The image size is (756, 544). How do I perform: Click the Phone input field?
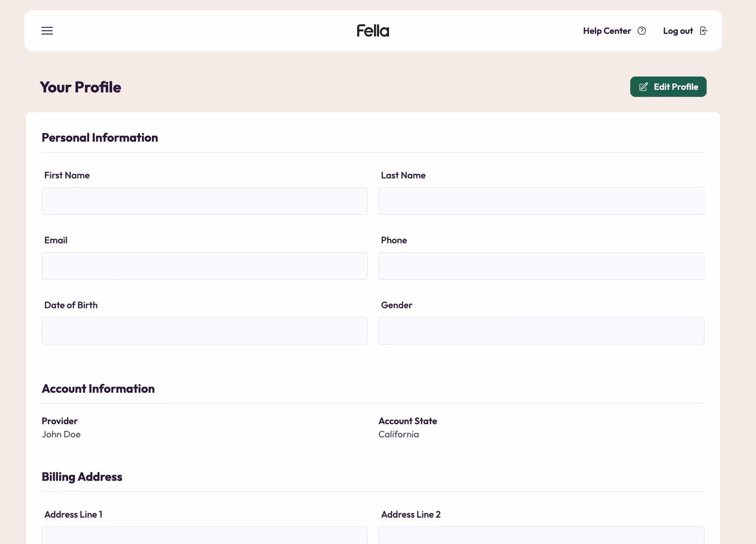click(541, 266)
